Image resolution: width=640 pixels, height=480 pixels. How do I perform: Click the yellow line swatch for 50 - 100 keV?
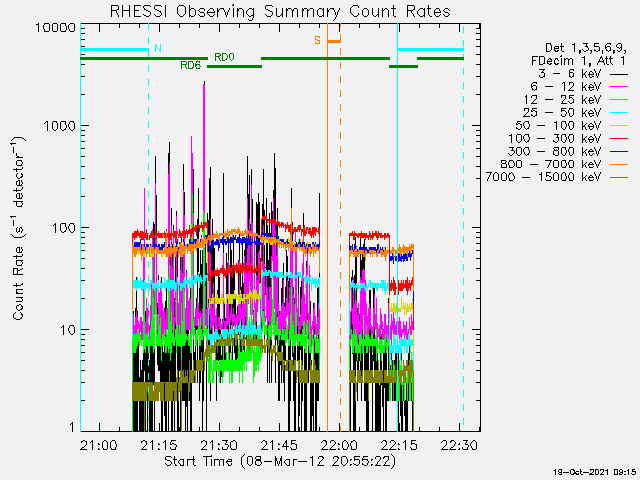coord(619,126)
